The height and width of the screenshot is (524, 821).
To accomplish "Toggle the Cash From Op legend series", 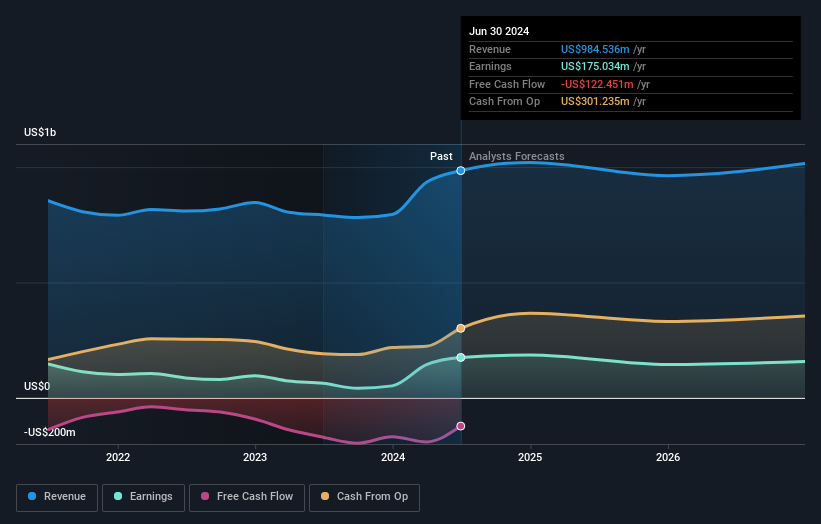I will [364, 497].
